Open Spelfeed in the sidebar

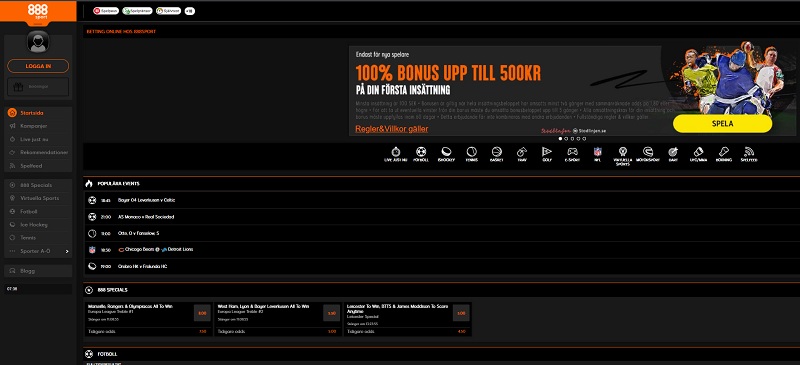coord(38,166)
